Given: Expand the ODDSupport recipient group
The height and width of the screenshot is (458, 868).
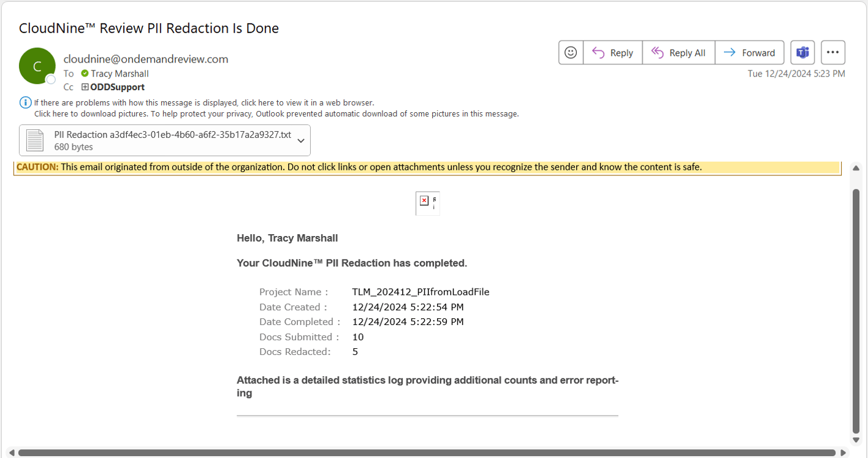Looking at the screenshot, I should (84, 87).
